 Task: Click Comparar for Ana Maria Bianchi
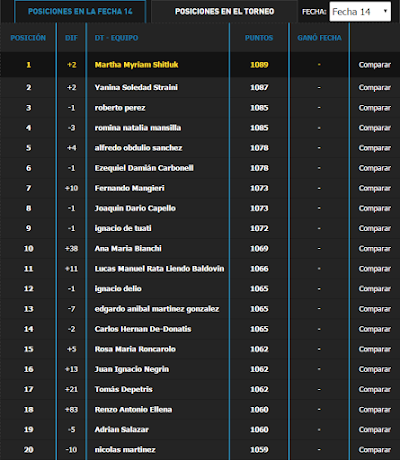click(375, 249)
